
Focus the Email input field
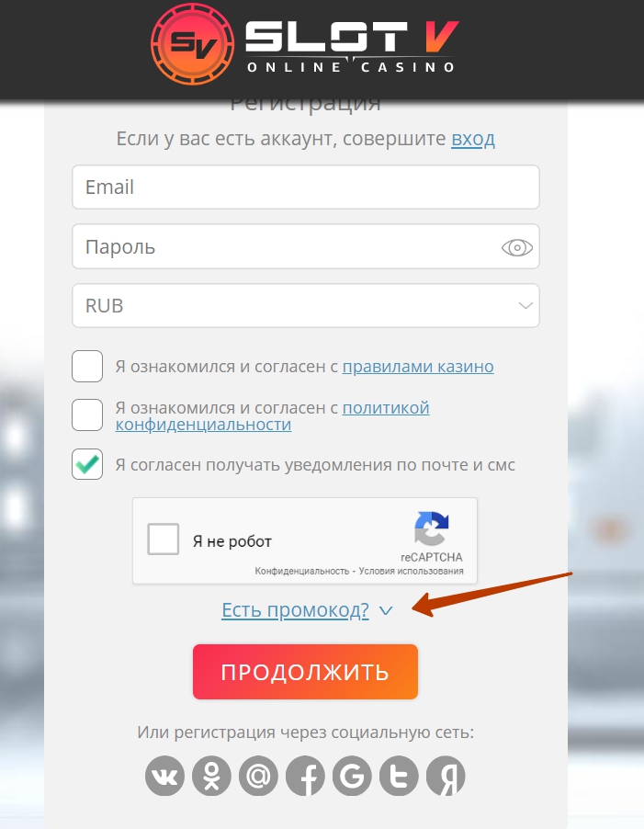coord(306,187)
